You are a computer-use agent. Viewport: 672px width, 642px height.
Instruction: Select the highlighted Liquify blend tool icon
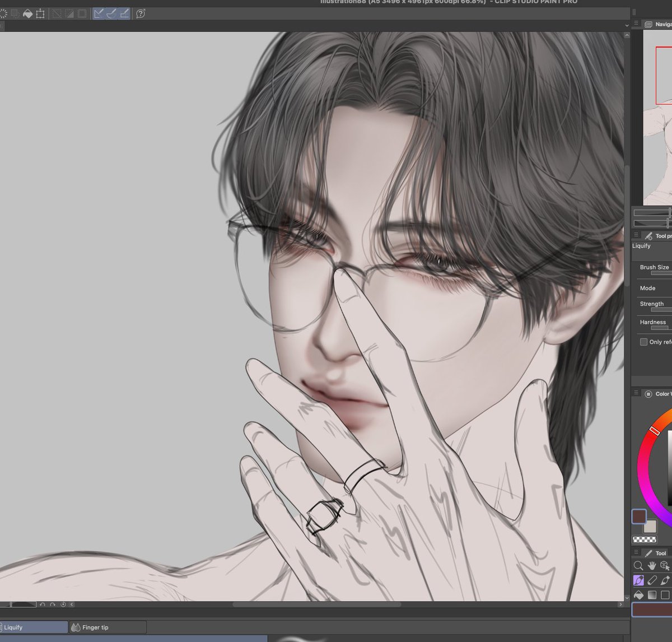(x=638, y=580)
